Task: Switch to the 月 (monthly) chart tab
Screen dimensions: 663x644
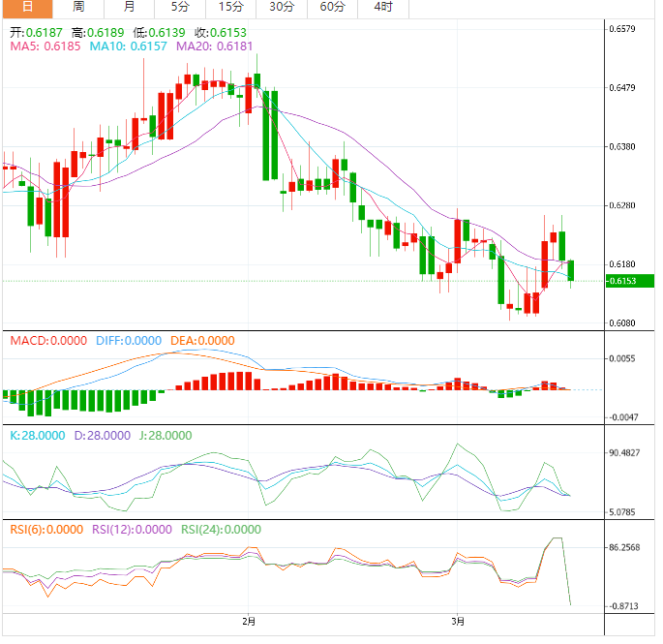Action: pyautogui.click(x=130, y=8)
